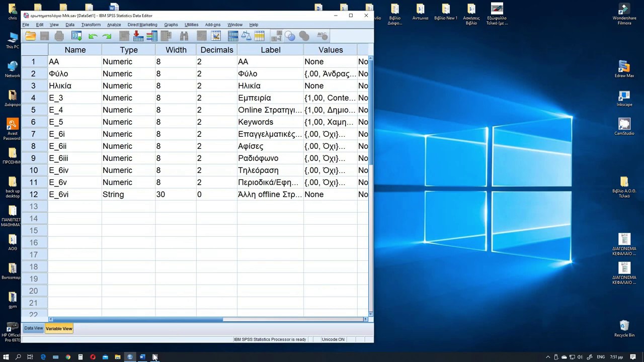Click the 'String' type cell for E_6vi
The height and width of the screenshot is (362, 644).
click(129, 194)
